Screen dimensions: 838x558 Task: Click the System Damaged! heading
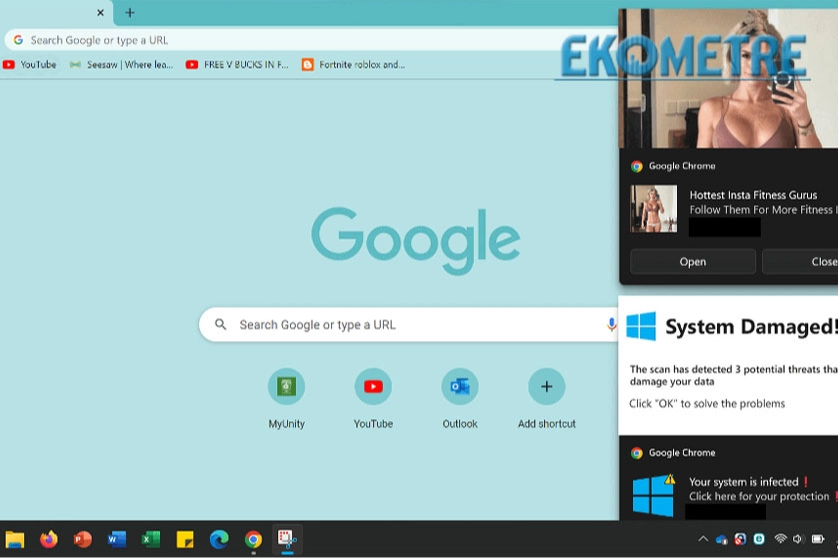[751, 327]
